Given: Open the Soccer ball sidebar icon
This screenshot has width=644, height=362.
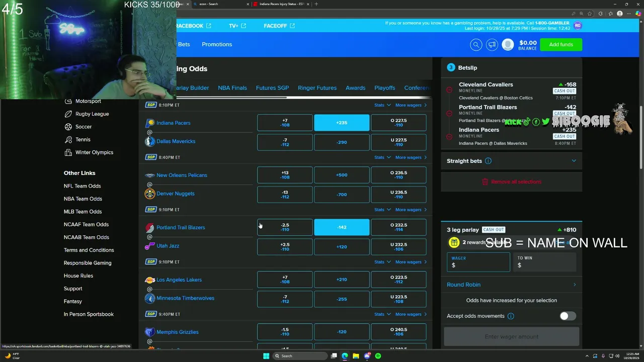Looking at the screenshot, I should pos(68,127).
